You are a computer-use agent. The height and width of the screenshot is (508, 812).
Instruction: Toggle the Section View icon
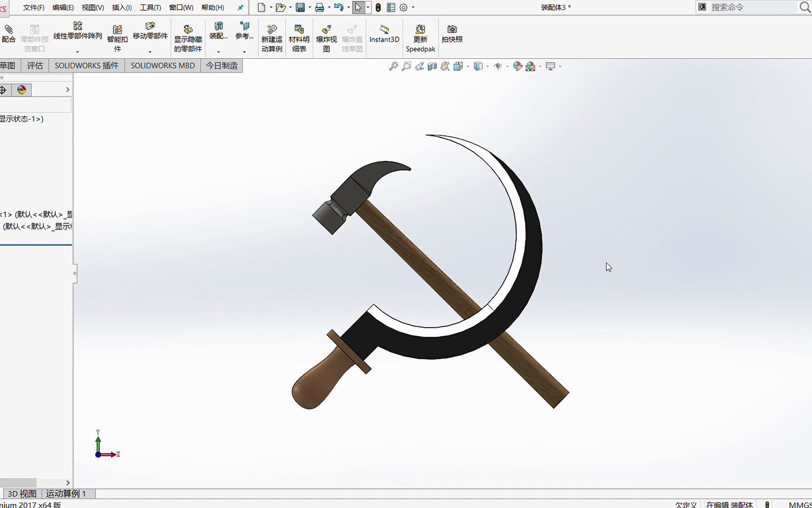pos(432,66)
